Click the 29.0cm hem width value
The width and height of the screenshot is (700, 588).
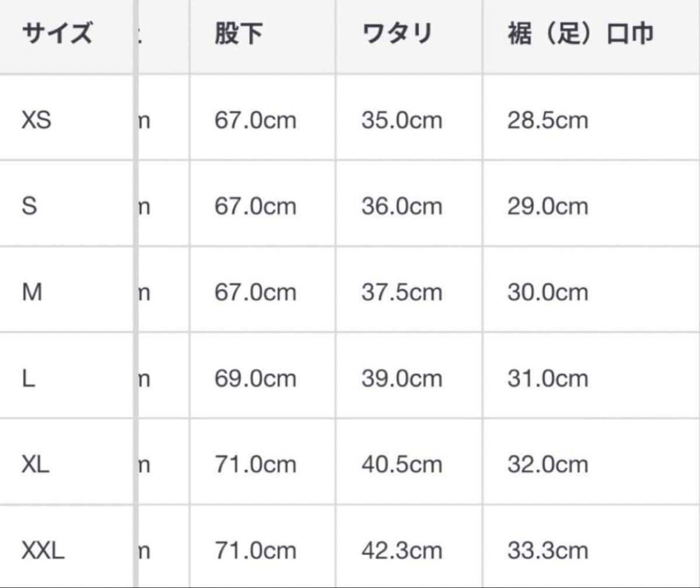pos(548,206)
